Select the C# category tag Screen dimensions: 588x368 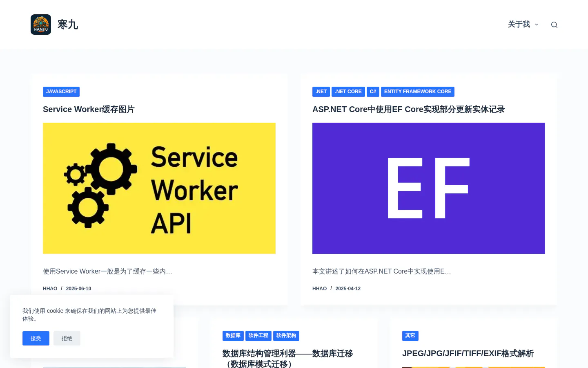click(373, 92)
